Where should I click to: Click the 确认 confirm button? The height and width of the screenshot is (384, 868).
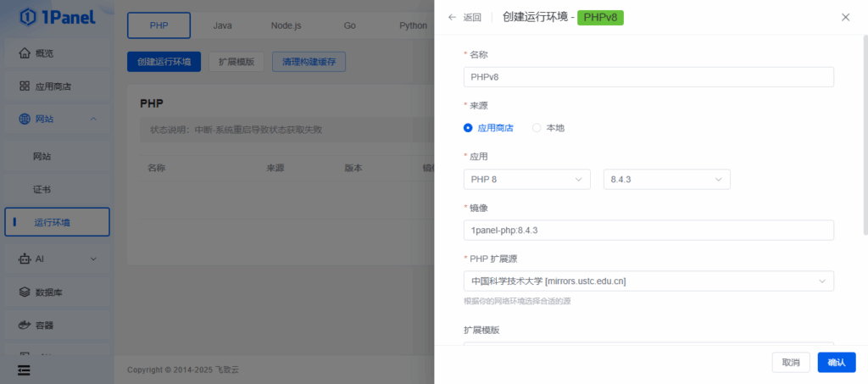(836, 362)
